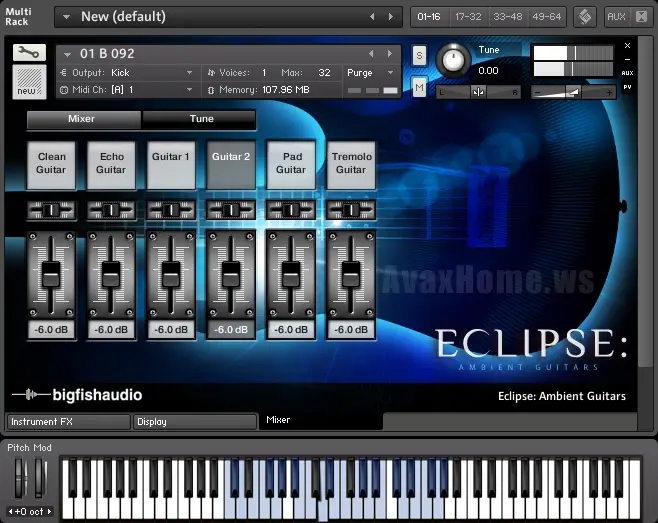Click the Guitar 1 volume fader

(x=171, y=275)
